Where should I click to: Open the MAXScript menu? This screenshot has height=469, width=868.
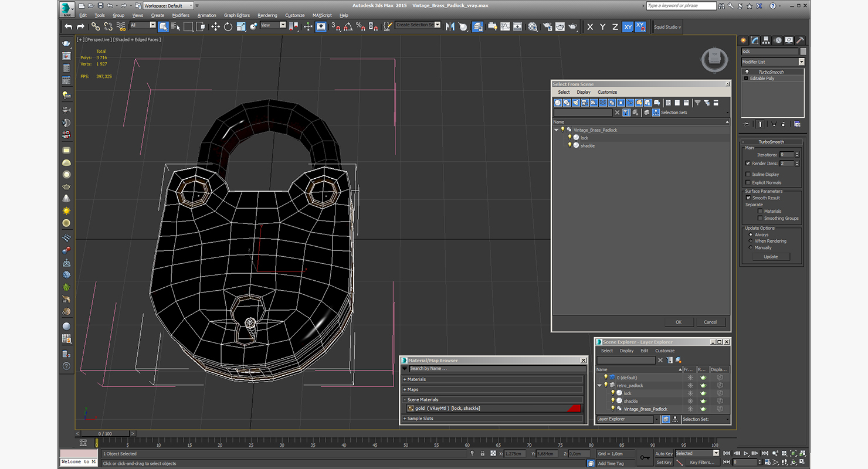[x=322, y=15]
